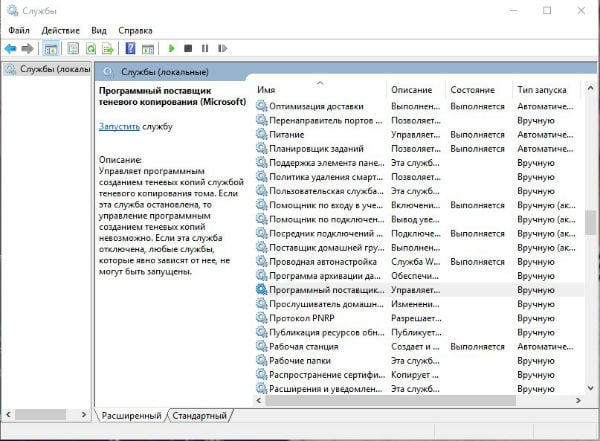Click the services list horizontal scroll right arrow
The image size is (600, 441).
point(578,400)
